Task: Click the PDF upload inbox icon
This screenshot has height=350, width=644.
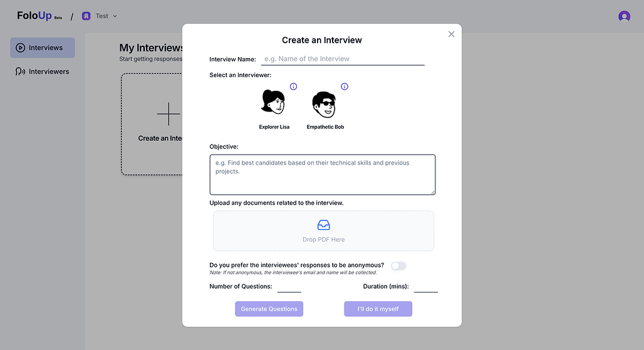Action: 324,225
